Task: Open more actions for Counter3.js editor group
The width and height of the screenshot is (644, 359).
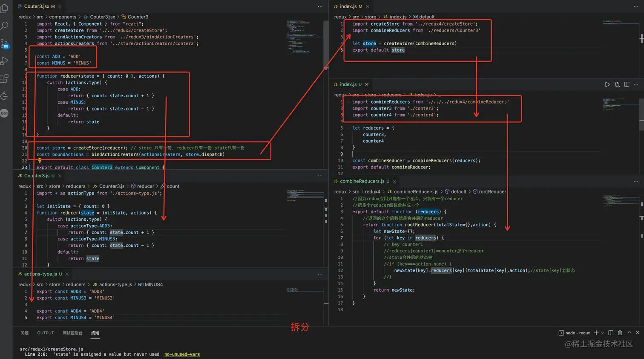Action: point(320,176)
